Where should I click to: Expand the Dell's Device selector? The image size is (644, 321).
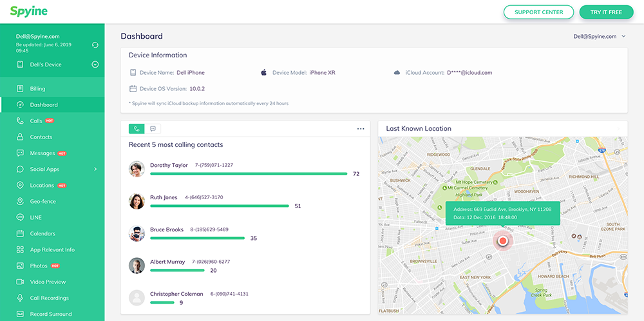95,64
